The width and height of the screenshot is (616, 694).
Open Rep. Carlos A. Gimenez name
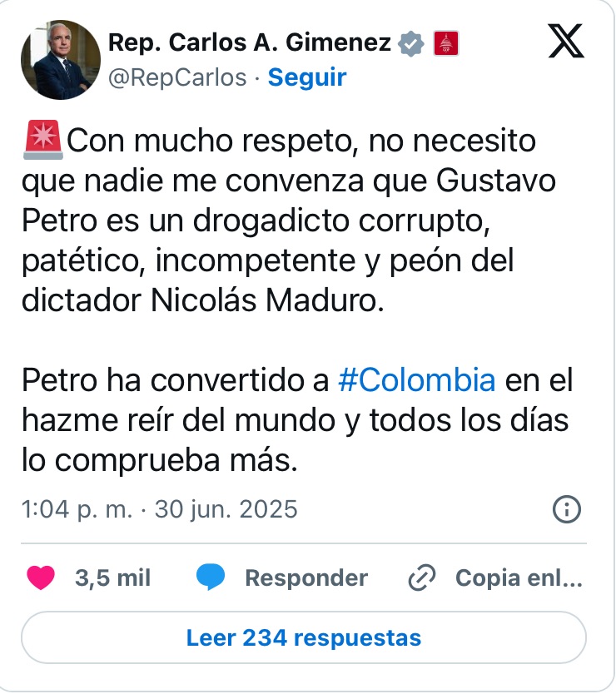(x=250, y=43)
